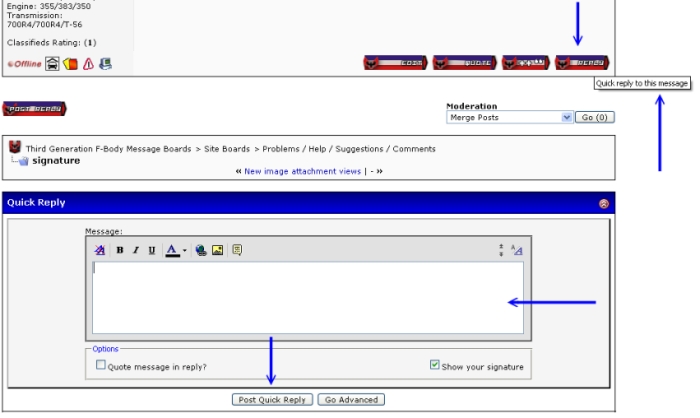Enable Quote message in reply checkbox
Image resolution: width=700 pixels, height=418 pixels.
point(101,366)
